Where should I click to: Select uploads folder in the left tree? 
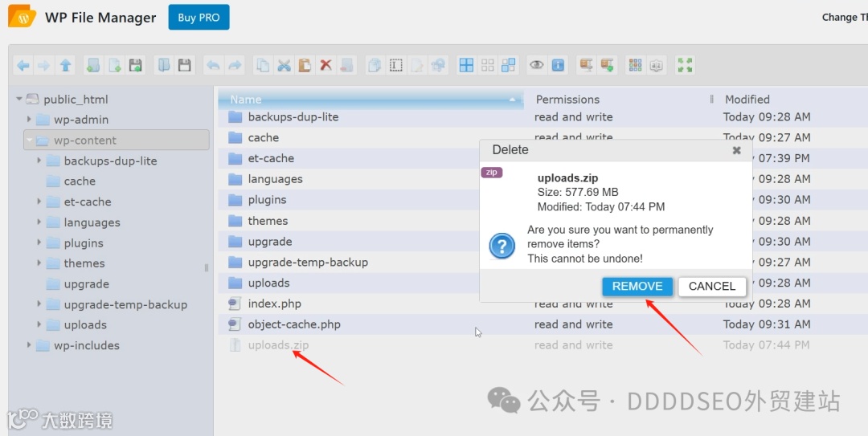tap(85, 324)
